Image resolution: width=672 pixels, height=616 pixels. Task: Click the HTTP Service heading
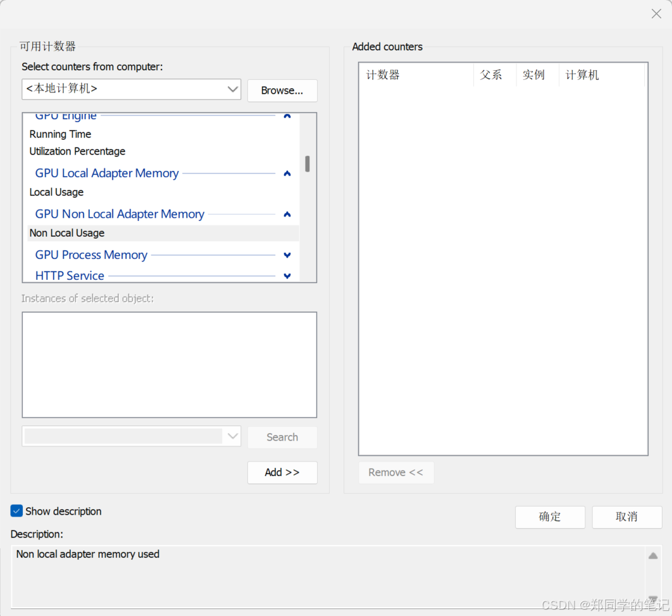70,275
